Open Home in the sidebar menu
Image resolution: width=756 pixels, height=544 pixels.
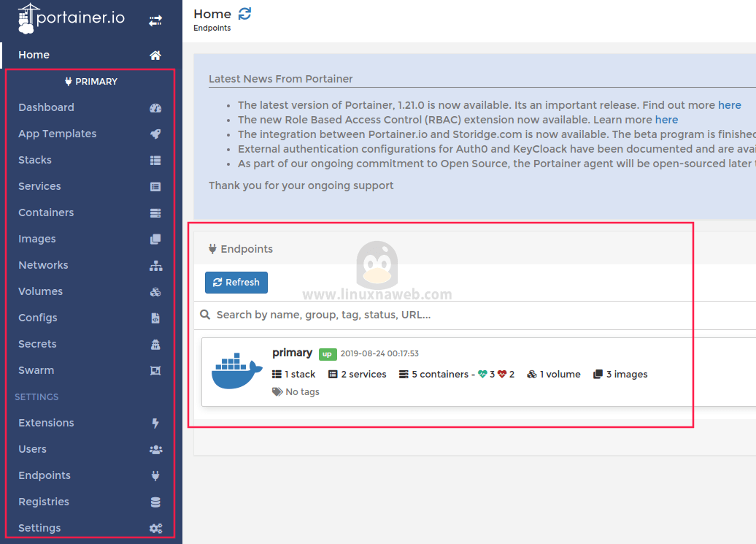[91, 55]
